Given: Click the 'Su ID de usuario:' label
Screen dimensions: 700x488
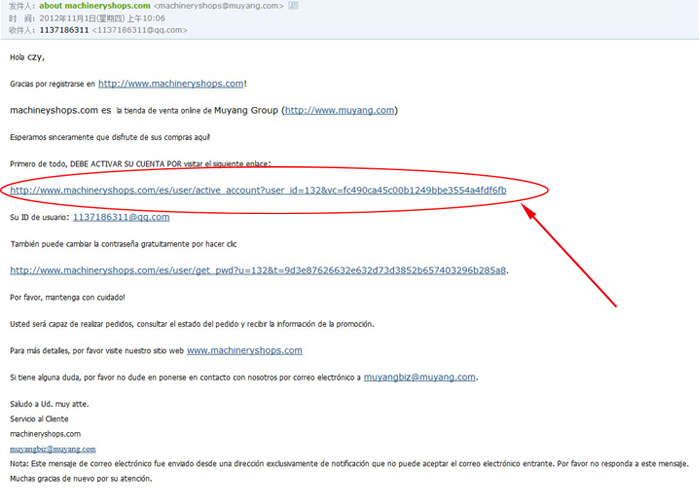Looking at the screenshot, I should [x=40, y=217].
